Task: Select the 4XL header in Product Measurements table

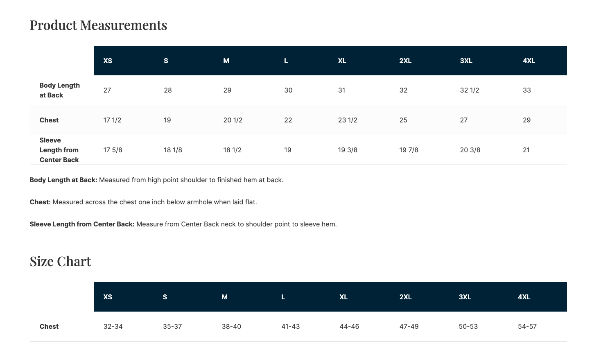Action: 529,61
